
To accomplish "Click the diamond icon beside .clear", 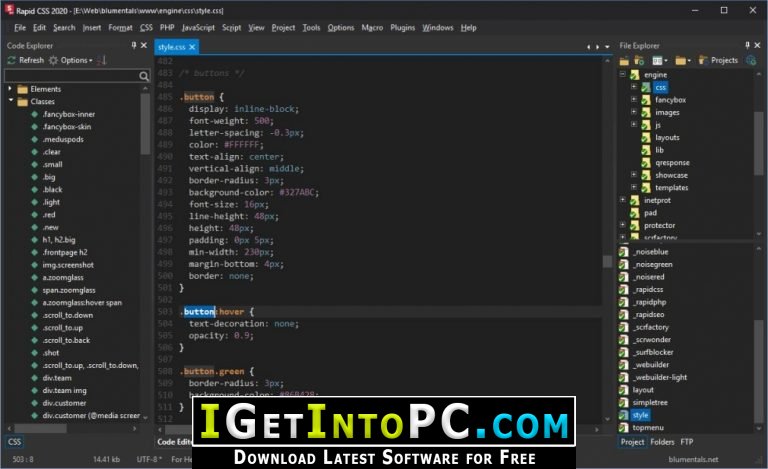I will pos(34,152).
